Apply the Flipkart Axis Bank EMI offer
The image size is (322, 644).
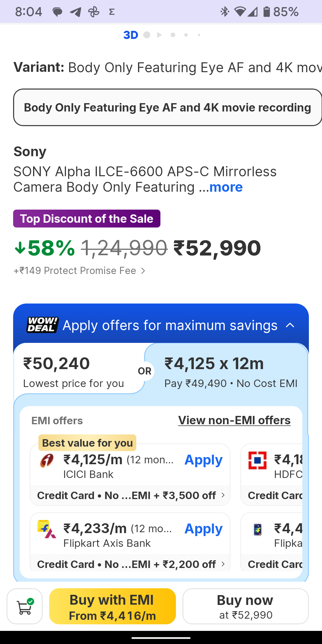pos(203,529)
